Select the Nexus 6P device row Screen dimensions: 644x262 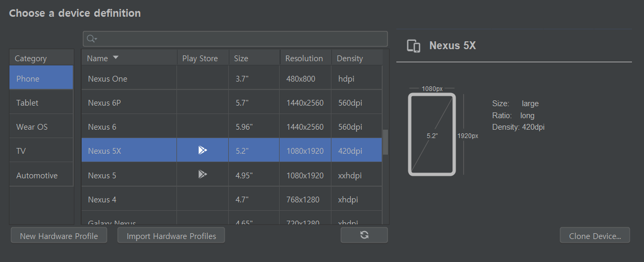pos(232,102)
